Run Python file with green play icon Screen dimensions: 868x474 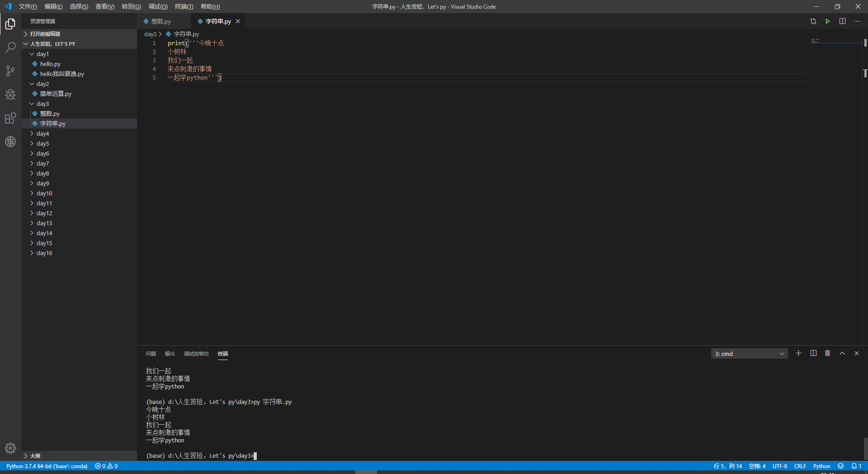pyautogui.click(x=828, y=21)
